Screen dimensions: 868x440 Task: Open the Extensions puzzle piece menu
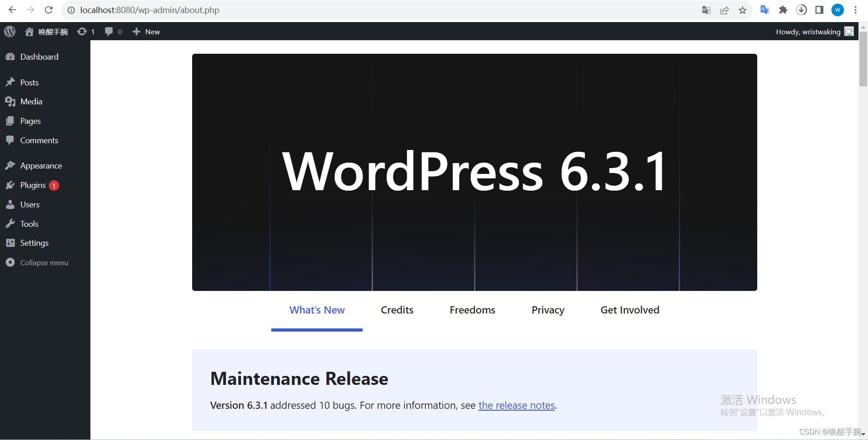(783, 10)
